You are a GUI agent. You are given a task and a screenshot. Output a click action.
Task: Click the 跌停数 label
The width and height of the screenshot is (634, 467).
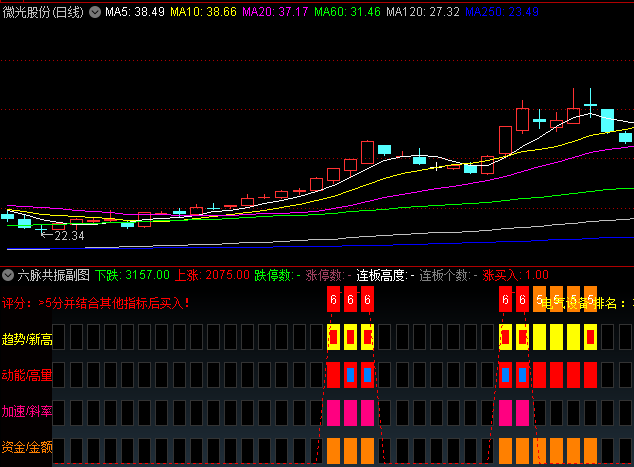tap(274, 275)
